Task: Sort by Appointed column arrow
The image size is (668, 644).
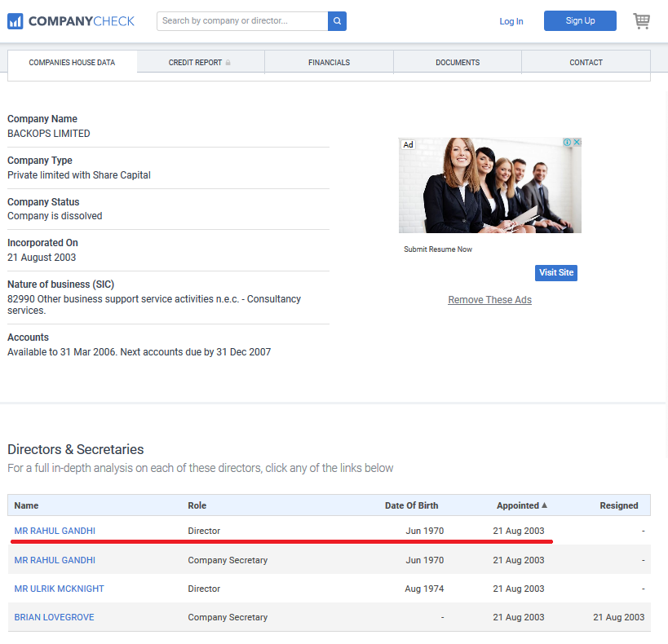Action: coord(545,505)
